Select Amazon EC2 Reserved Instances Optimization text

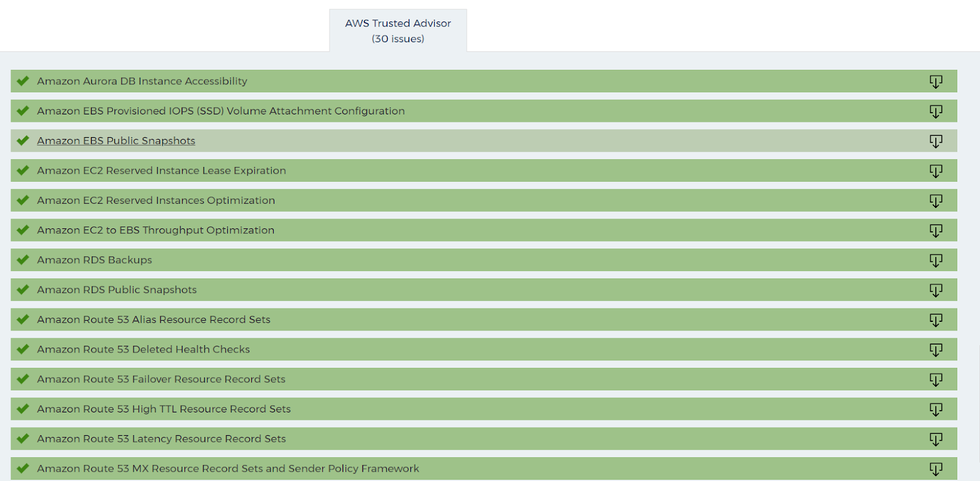[156, 200]
